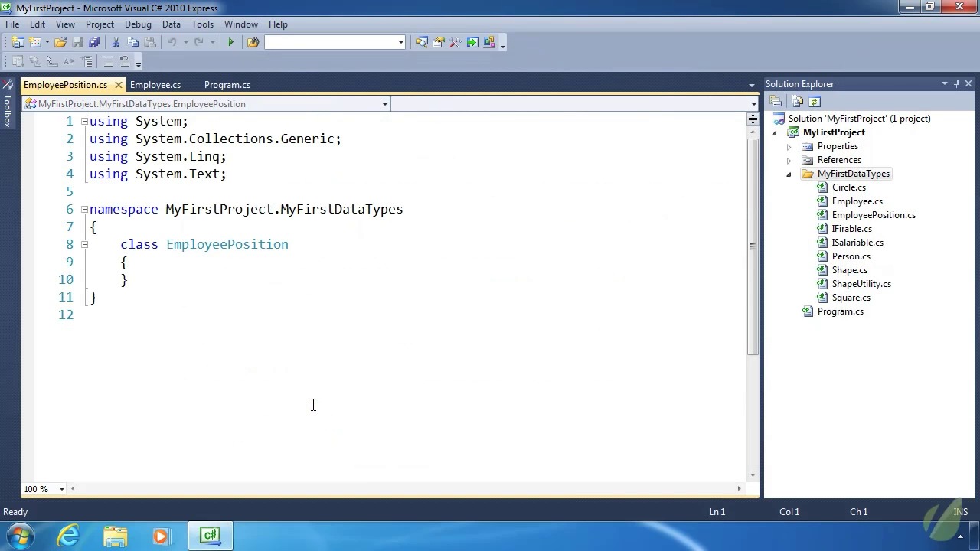Open the 100 % zoom level dropdown

[62, 489]
